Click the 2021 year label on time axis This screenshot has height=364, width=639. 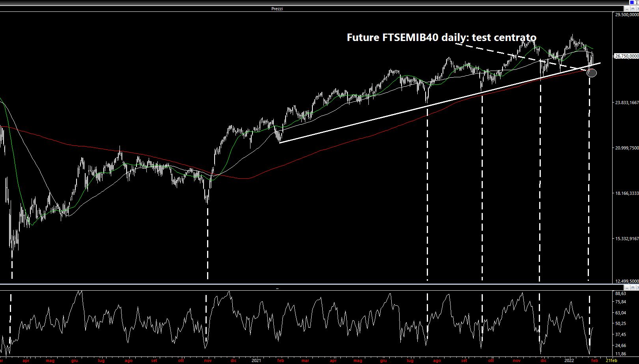pos(256,360)
